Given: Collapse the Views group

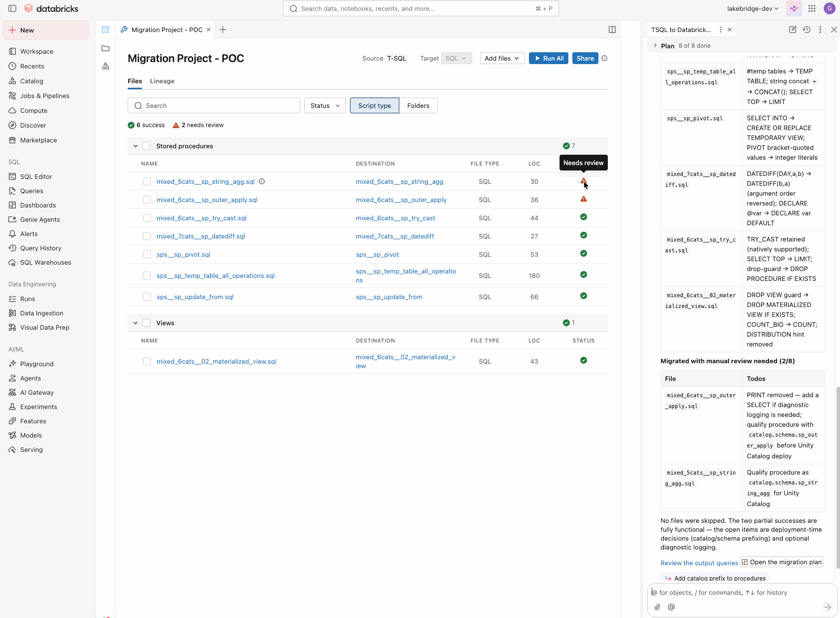Looking at the screenshot, I should point(136,323).
